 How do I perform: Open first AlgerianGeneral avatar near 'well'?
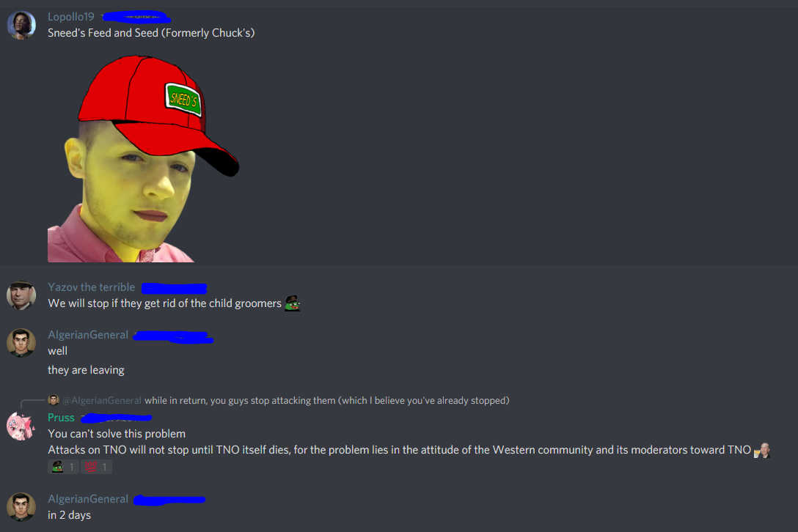(21, 343)
